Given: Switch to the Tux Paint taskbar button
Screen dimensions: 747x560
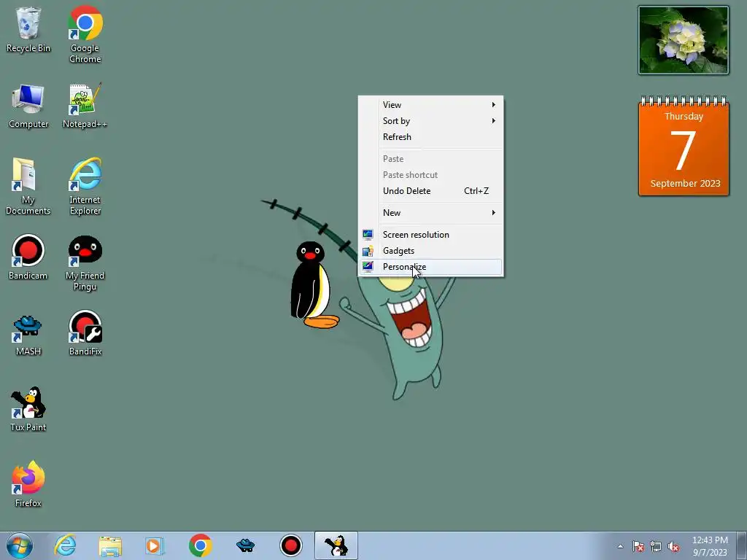Looking at the screenshot, I should coord(336,545).
